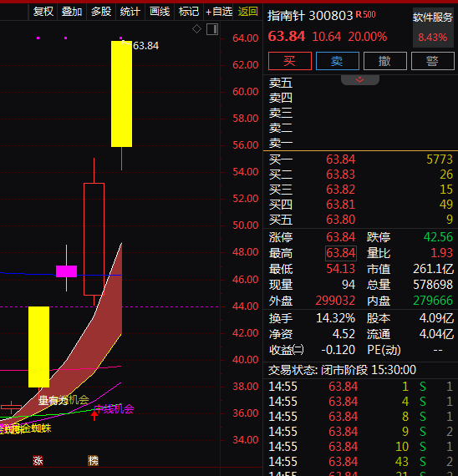The width and height of the screenshot is (458, 476).
Task: Toggle the side panel layout icon
Action: coord(212,29)
